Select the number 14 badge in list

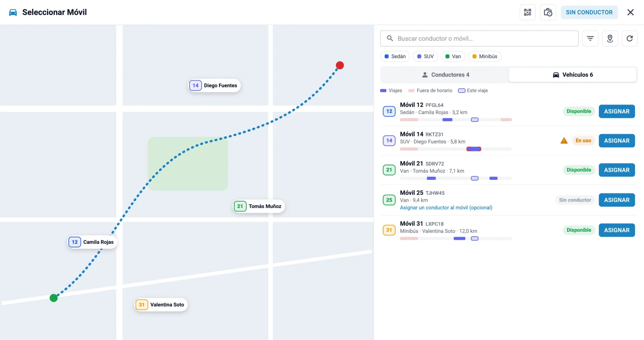click(x=389, y=140)
